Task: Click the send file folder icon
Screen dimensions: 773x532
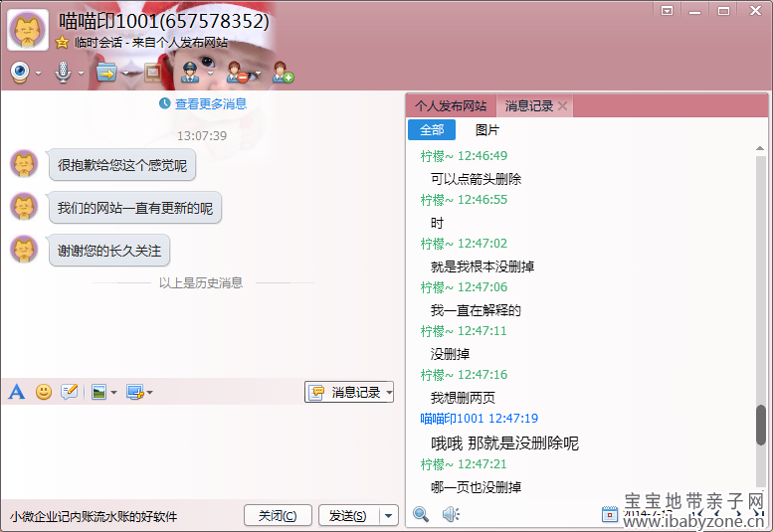Action: pyautogui.click(x=106, y=73)
